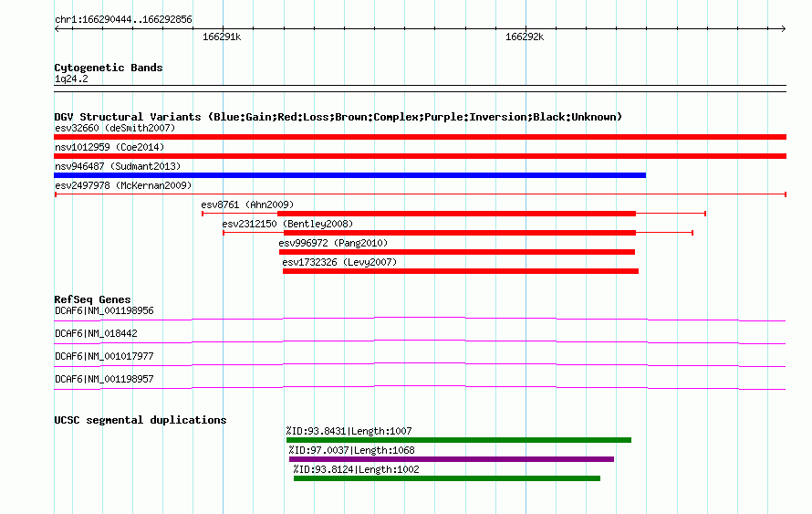This screenshot has width=812, height=514.
Task: Click the %ID:93.8431|Length:1007 label
Action: [x=349, y=431]
